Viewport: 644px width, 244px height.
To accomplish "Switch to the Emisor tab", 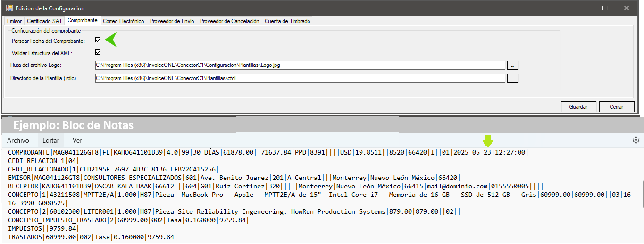I will point(14,21).
